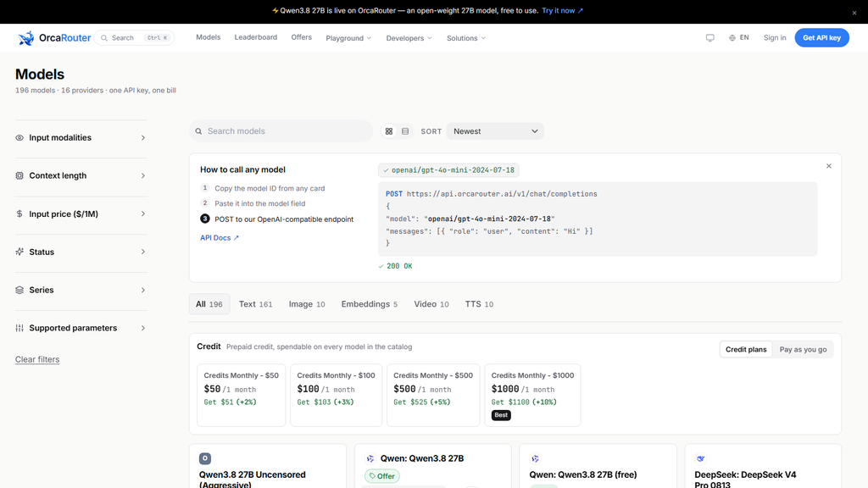The width and height of the screenshot is (868, 488).
Task: Switch to list view layout
Action: 405,131
